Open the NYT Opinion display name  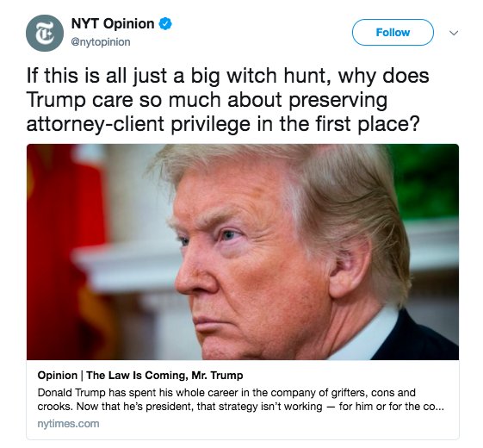tap(113, 24)
